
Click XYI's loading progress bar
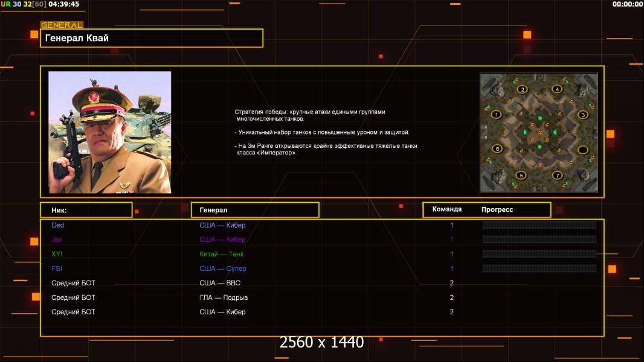tap(539, 254)
